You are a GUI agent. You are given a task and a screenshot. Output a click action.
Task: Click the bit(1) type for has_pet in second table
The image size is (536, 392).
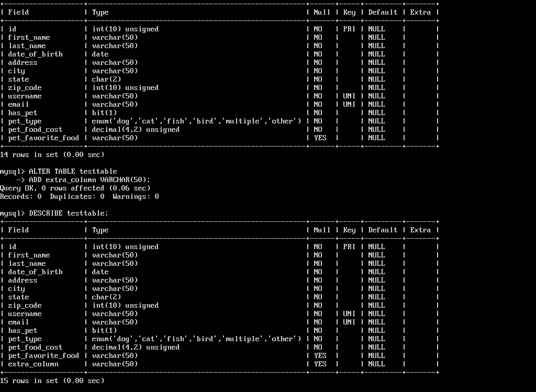point(104,330)
